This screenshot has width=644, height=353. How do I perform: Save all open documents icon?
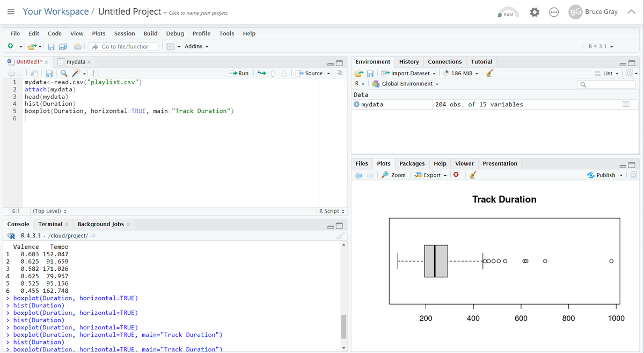[x=63, y=46]
